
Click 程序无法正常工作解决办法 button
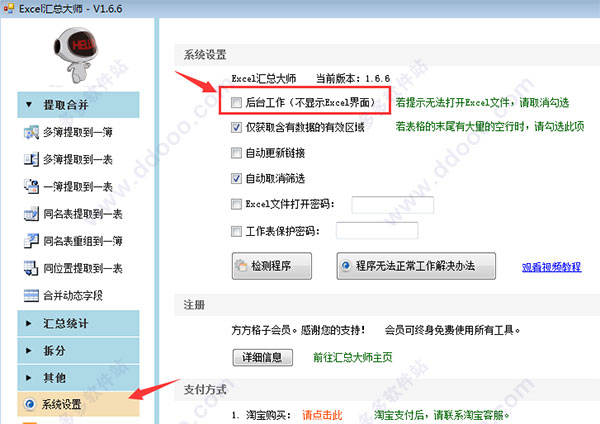coord(416,266)
